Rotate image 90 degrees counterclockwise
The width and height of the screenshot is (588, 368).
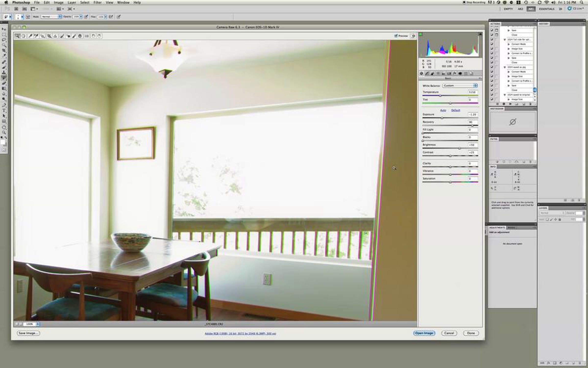(93, 36)
